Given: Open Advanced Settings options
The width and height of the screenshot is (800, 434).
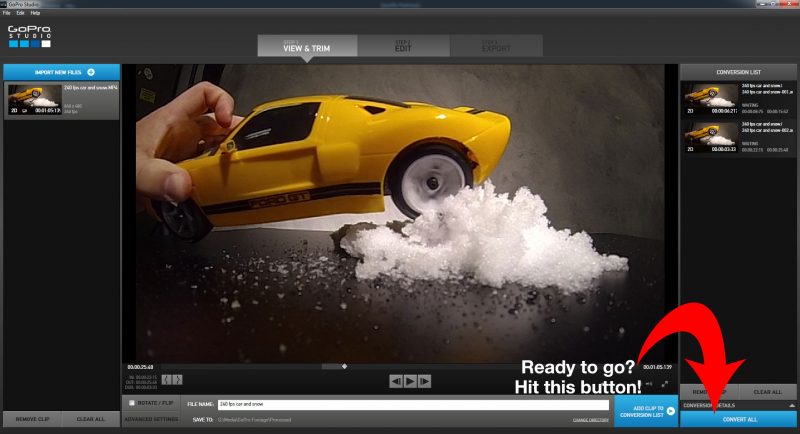Looking at the screenshot, I should tap(151, 419).
